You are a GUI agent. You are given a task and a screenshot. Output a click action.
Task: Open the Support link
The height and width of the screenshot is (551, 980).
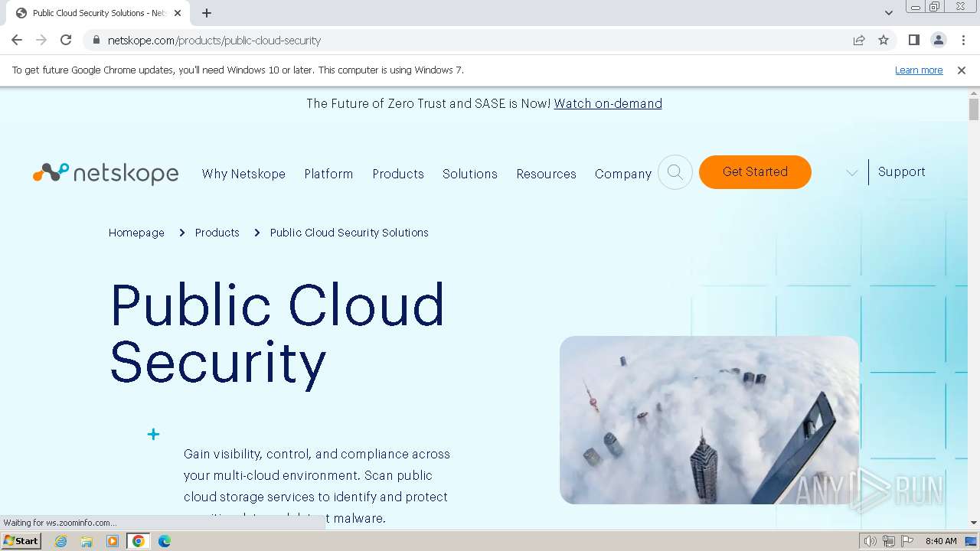902,171
